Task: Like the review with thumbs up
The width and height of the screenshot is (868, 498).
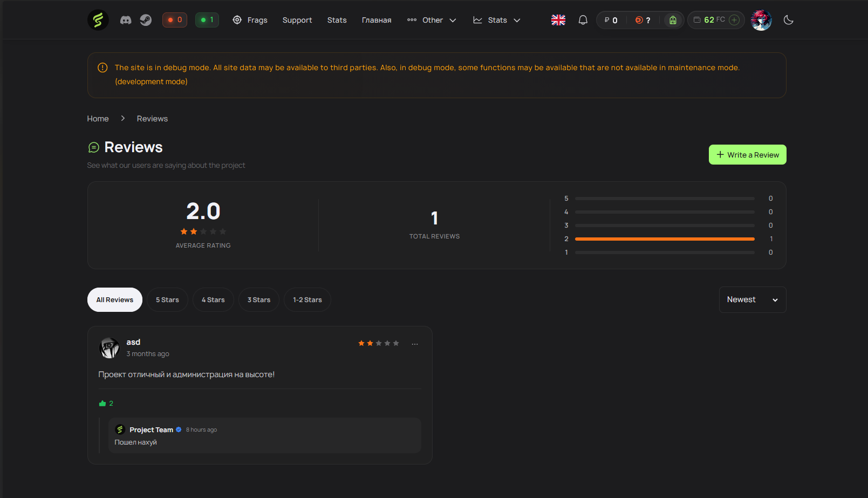Action: 102,404
